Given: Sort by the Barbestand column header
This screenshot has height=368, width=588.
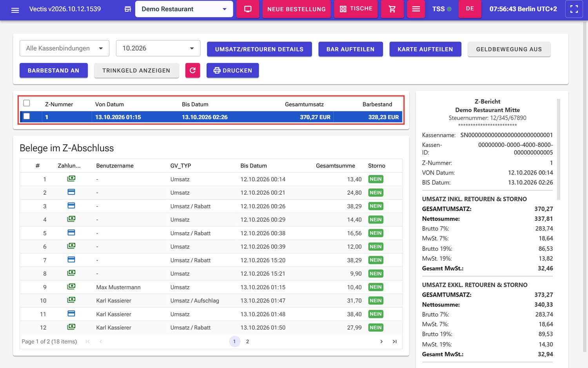Looking at the screenshot, I should click(x=377, y=104).
